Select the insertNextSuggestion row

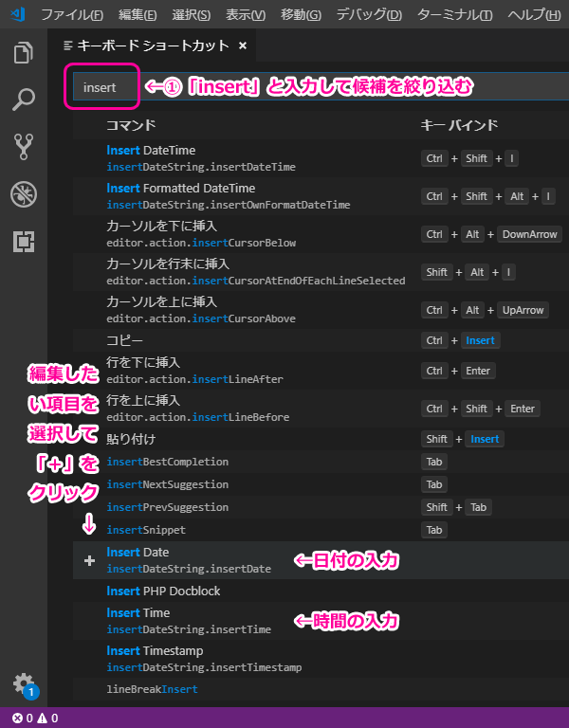click(321, 484)
